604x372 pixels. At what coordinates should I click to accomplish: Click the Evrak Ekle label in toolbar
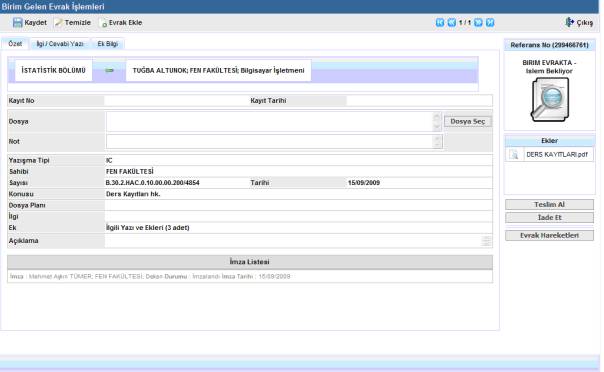tap(126, 23)
